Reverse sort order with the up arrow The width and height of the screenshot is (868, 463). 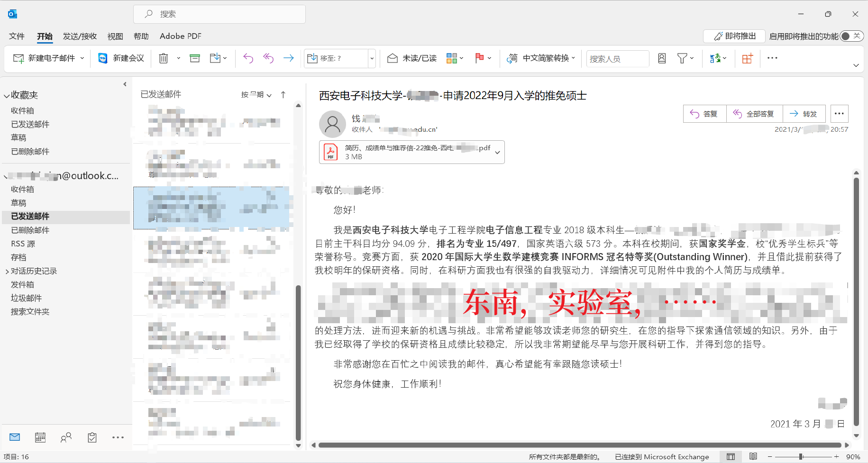coord(283,95)
